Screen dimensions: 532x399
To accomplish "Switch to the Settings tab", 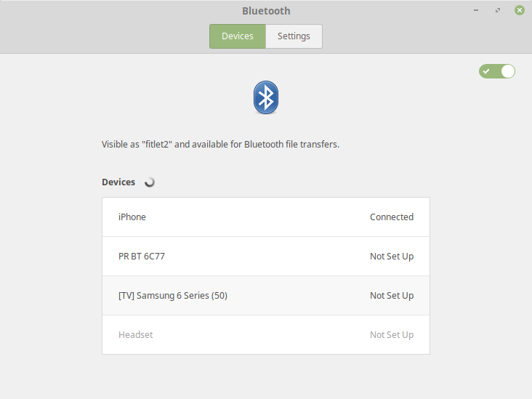I will (x=294, y=36).
